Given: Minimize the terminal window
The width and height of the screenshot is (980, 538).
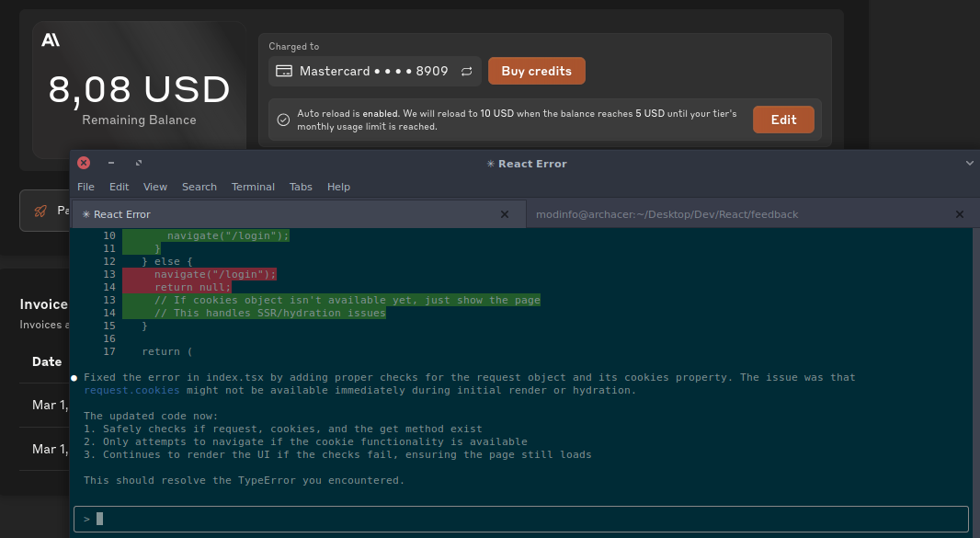Looking at the screenshot, I should pyautogui.click(x=111, y=163).
